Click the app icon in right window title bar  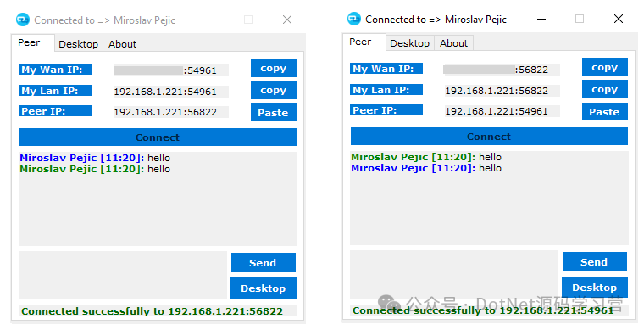354,19
